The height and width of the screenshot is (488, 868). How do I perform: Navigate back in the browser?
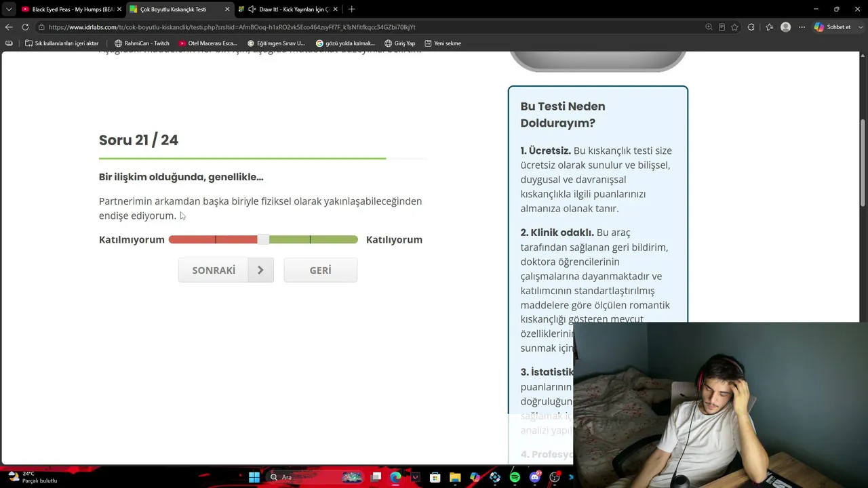[x=9, y=27]
